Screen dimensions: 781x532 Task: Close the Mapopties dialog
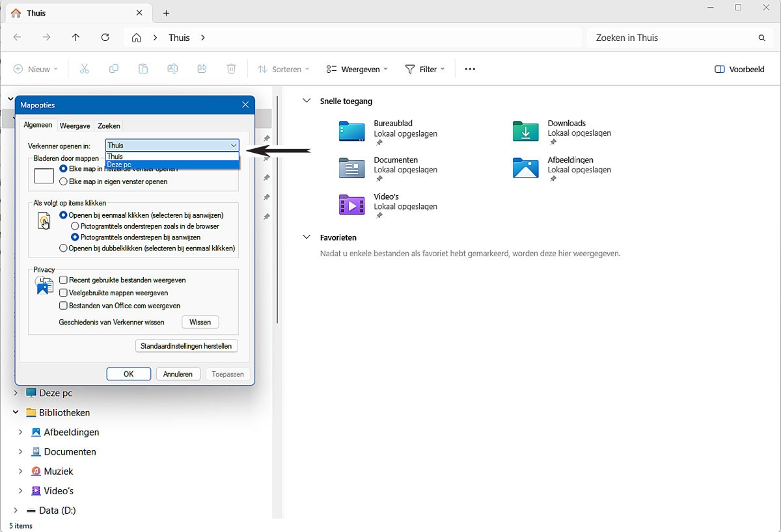pyautogui.click(x=245, y=105)
